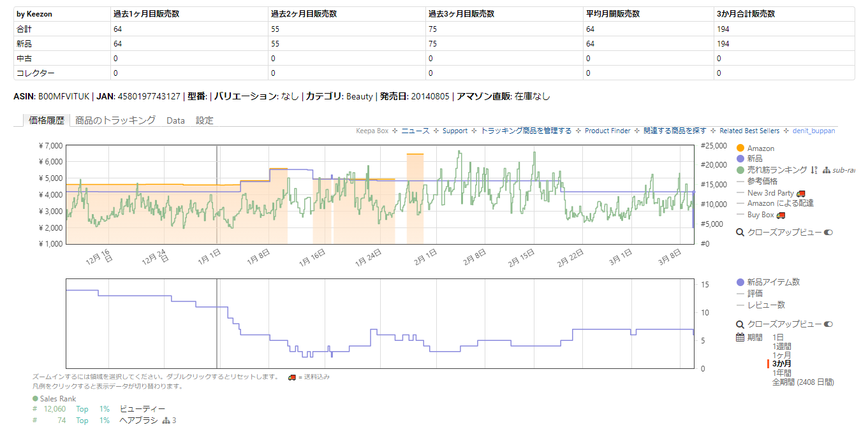
Task: Click the people icon beside ヘアブラシ rank
Action: pos(168,421)
